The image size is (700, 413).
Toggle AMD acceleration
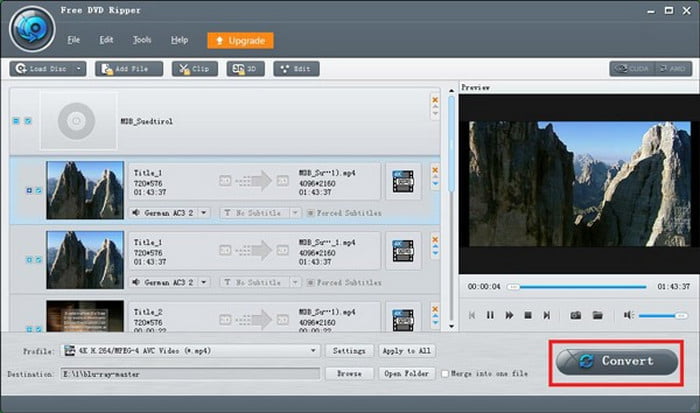point(673,69)
